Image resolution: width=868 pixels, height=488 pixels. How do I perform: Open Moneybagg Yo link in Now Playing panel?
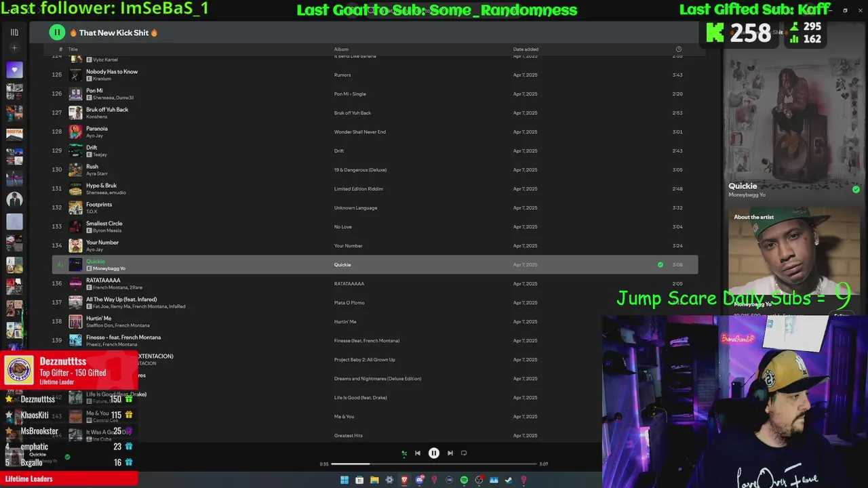coord(747,195)
